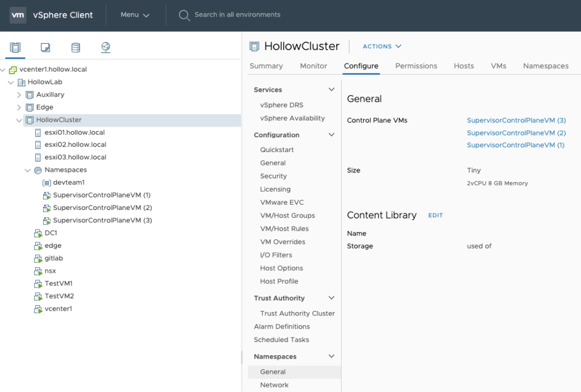Switch to the VMs and Templates view icon
The image size is (581, 392).
point(45,48)
